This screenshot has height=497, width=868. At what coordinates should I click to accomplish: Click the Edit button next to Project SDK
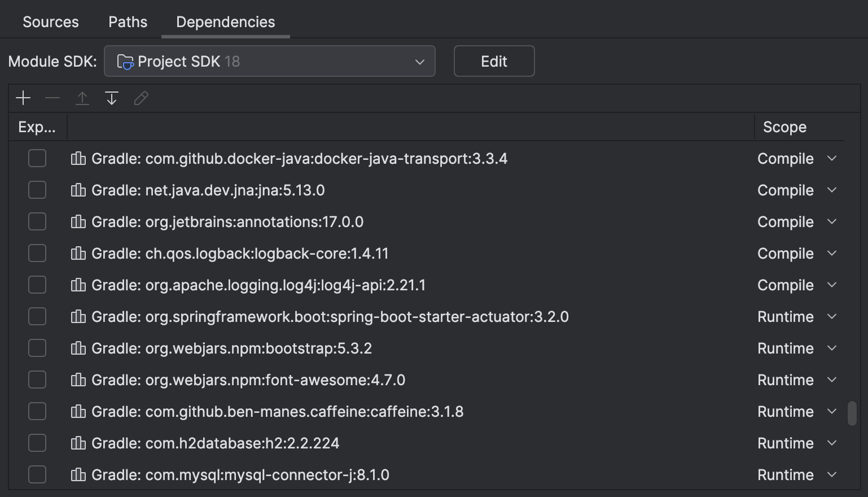[494, 61]
